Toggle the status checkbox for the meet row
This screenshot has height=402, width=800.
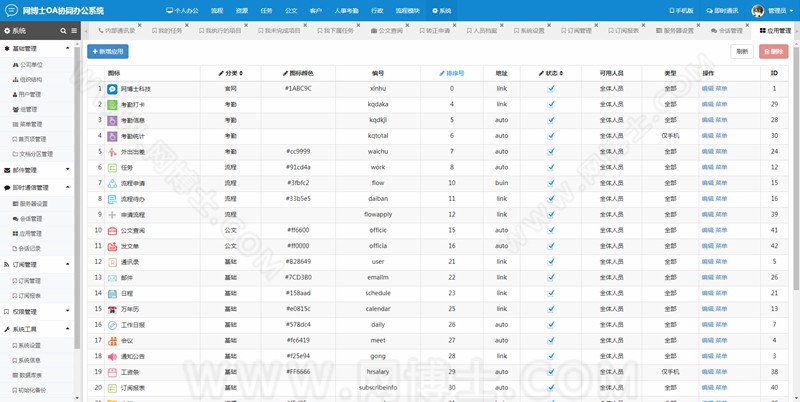pyautogui.click(x=551, y=341)
